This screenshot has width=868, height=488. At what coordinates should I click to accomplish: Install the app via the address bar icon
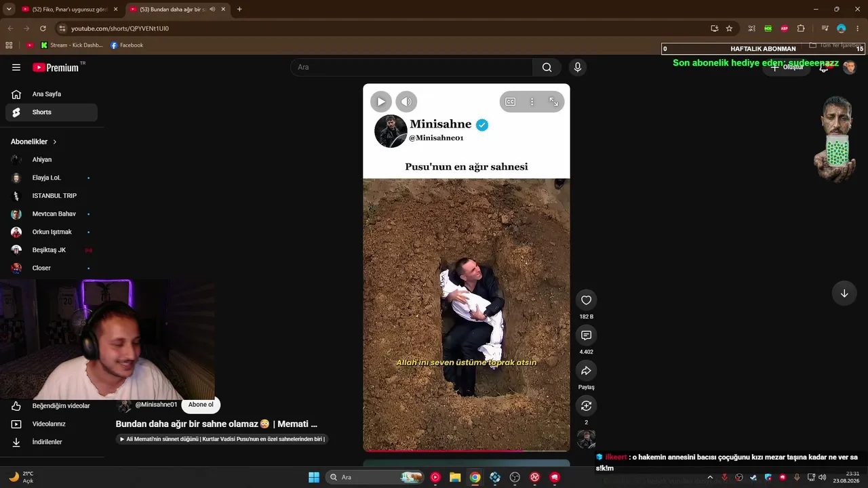[x=714, y=28]
